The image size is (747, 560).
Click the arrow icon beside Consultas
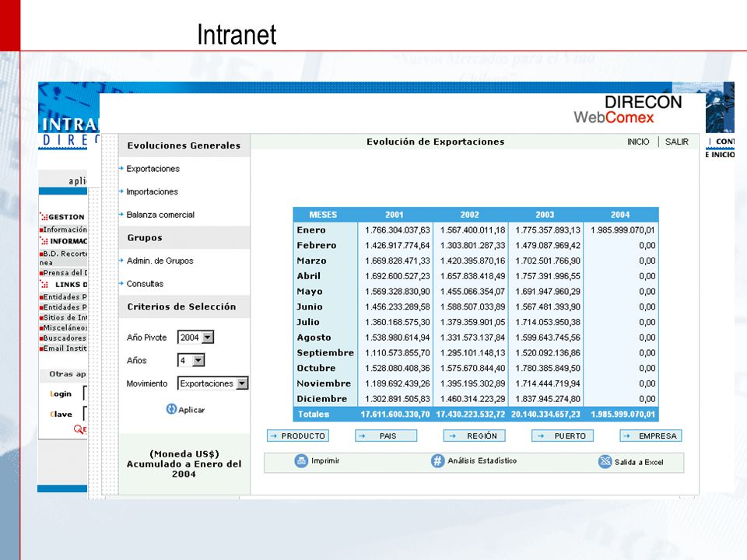[x=121, y=283]
